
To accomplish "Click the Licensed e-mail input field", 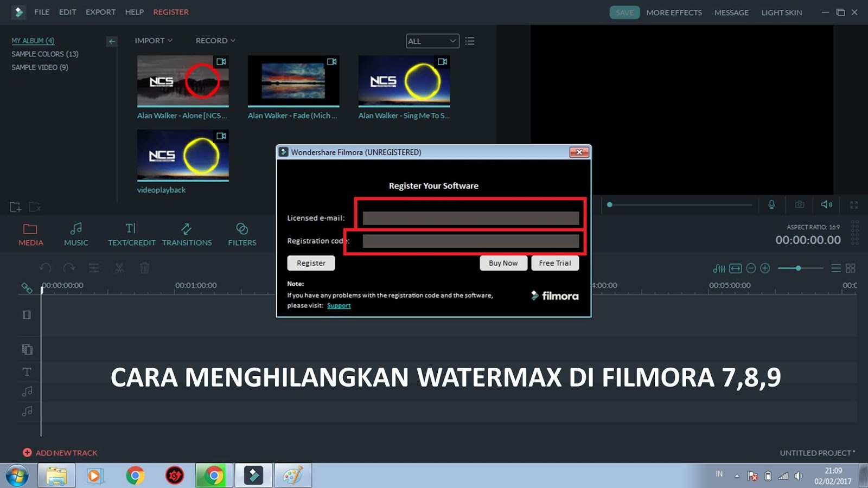I will (x=471, y=218).
